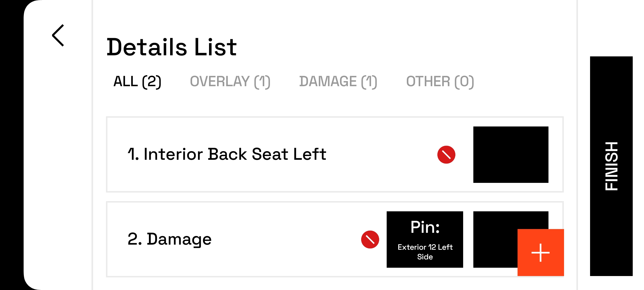
Task: Tap the 'Pin:' heading in the tile
Action: [425, 227]
